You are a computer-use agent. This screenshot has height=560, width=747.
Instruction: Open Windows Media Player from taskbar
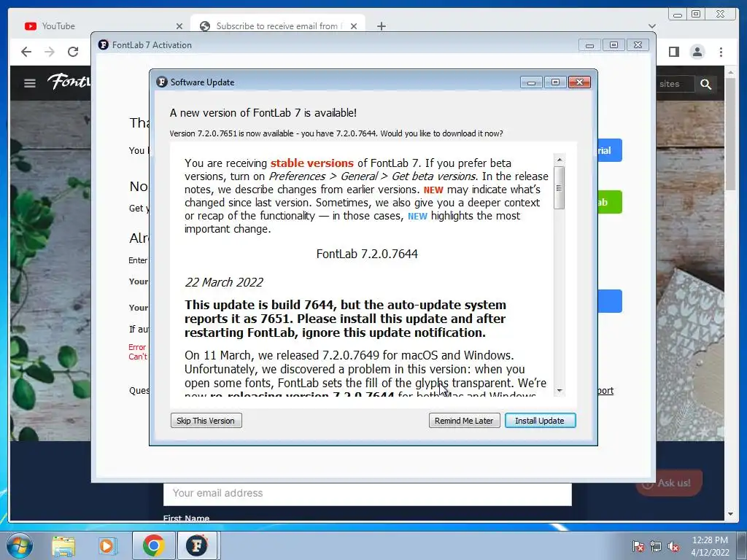coord(107,545)
